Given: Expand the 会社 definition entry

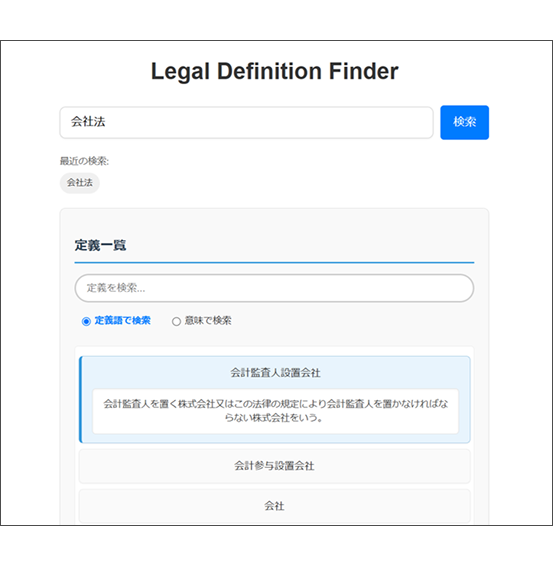Looking at the screenshot, I should [x=274, y=506].
